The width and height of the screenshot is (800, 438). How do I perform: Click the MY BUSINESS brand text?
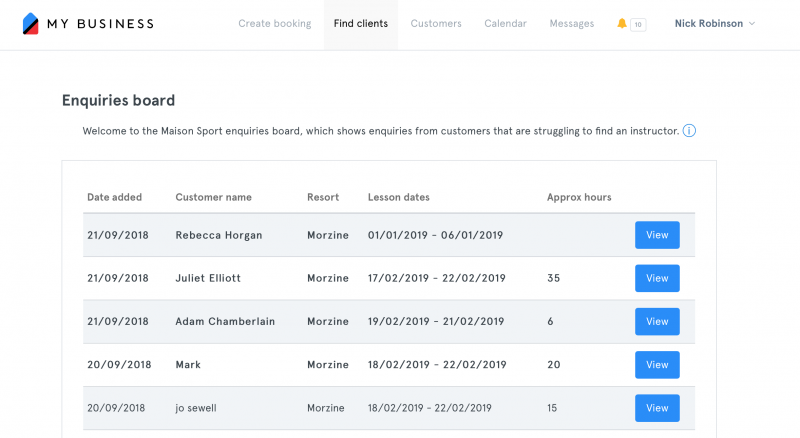pyautogui.click(x=101, y=23)
